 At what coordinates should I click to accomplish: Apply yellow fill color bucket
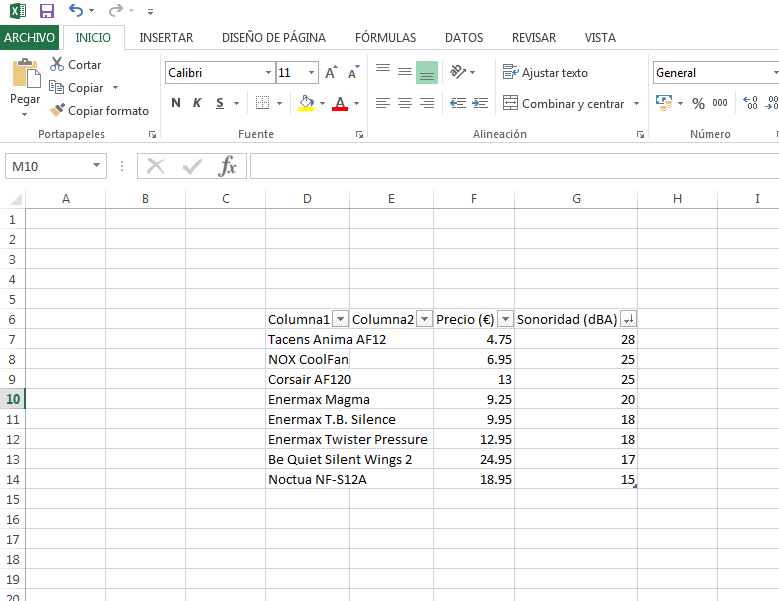point(306,103)
